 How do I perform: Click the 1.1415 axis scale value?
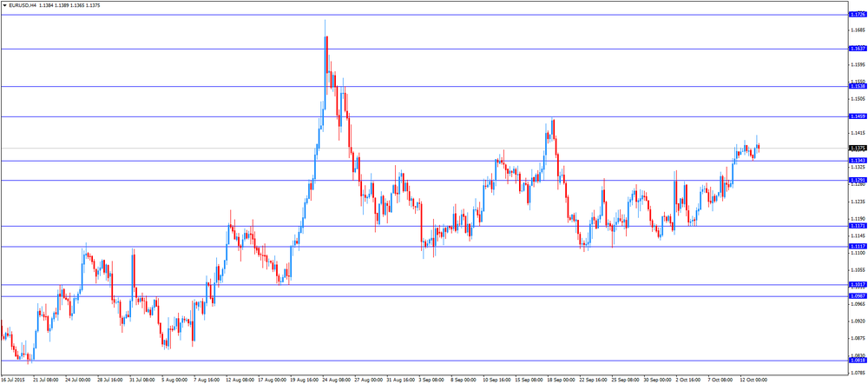tap(857, 133)
